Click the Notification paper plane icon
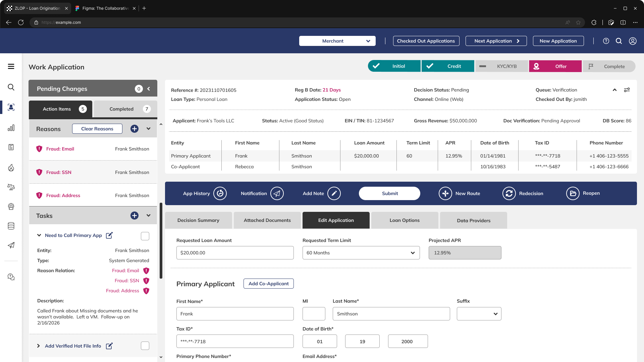Viewport: 644px width, 362px height. [277, 193]
